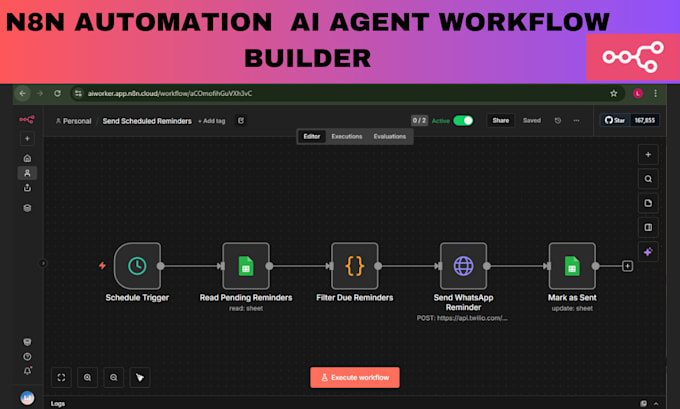Open the browser three-dot menu
This screenshot has height=409, width=680.
pyautogui.click(x=655, y=93)
